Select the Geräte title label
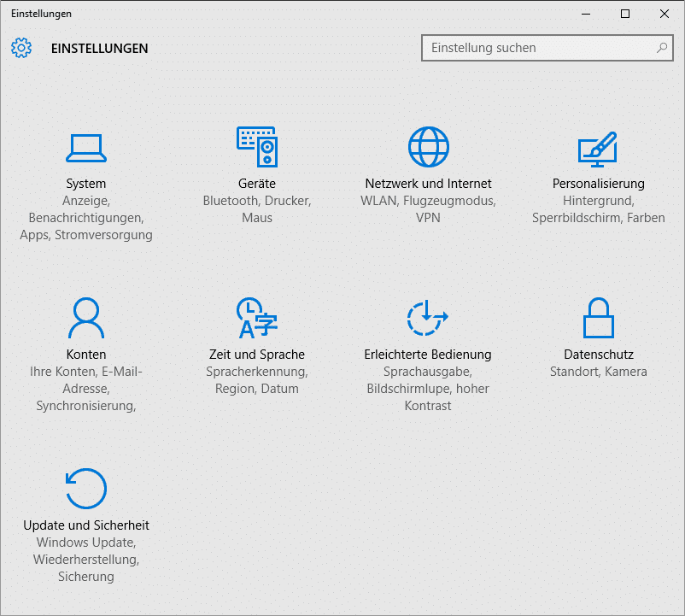The height and width of the screenshot is (616, 685). tap(257, 184)
